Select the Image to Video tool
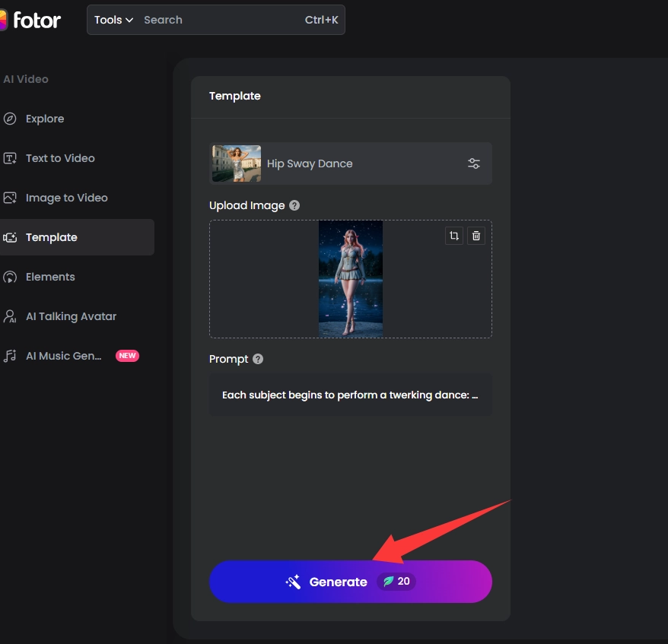The image size is (668, 644). coord(66,198)
